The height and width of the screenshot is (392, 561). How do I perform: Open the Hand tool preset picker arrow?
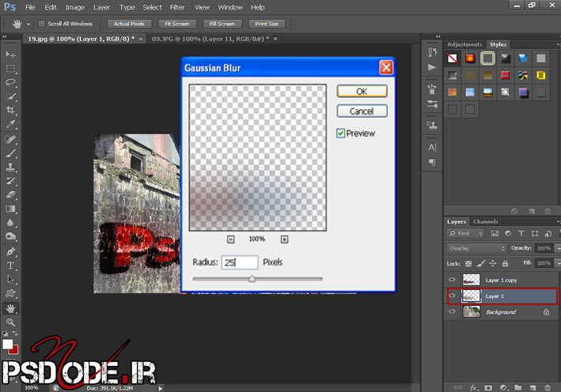(x=28, y=24)
